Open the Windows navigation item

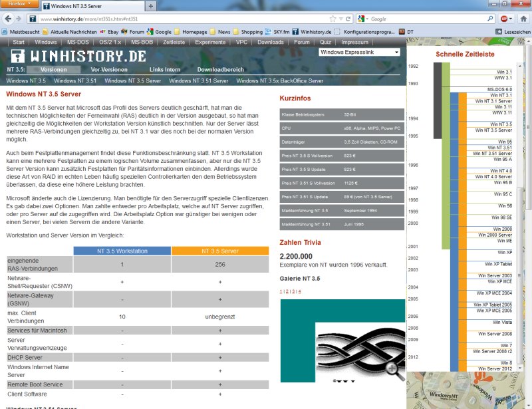pos(45,42)
